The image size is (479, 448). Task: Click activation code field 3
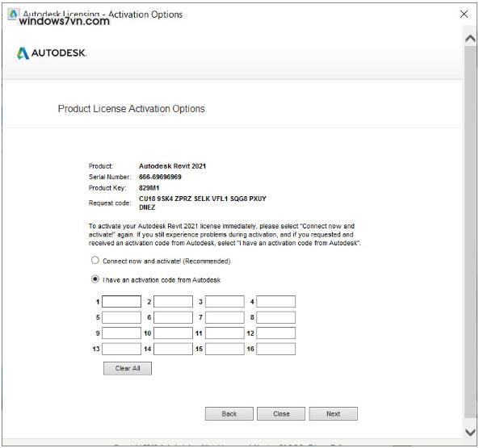[x=225, y=302]
